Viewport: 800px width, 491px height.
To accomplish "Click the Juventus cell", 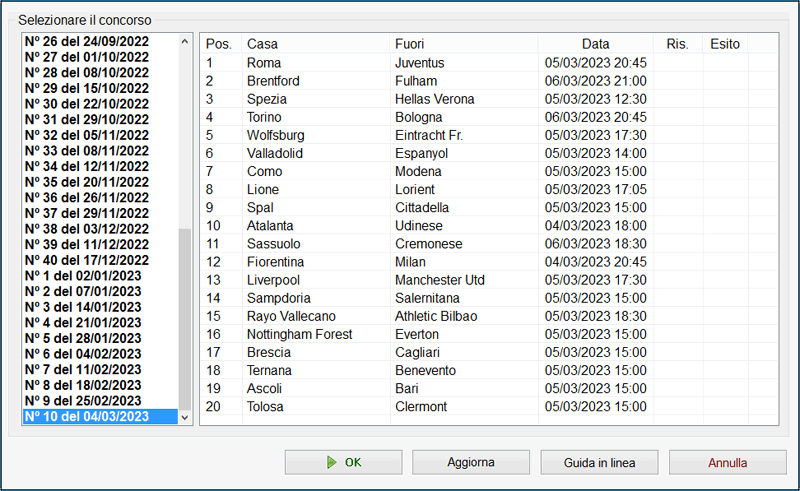I will [464, 63].
